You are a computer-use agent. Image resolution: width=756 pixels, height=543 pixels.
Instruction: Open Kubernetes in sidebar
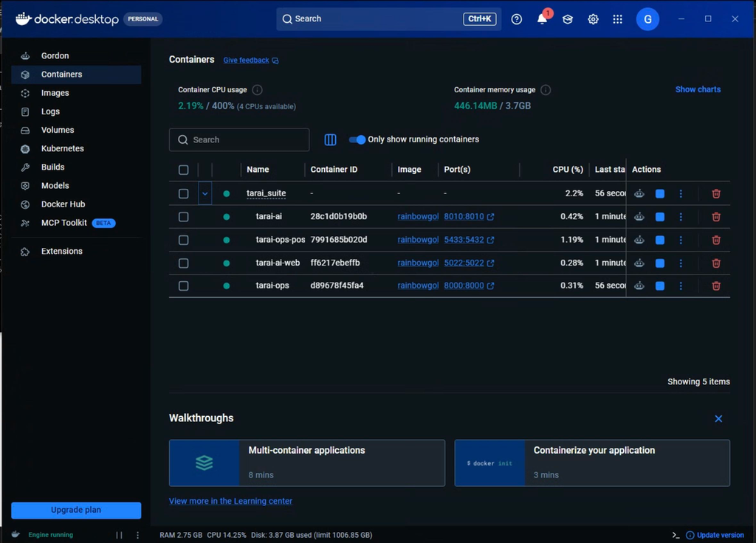tap(76, 149)
